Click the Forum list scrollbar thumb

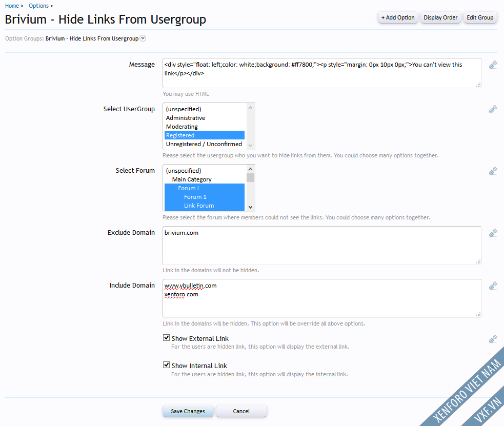250,178
